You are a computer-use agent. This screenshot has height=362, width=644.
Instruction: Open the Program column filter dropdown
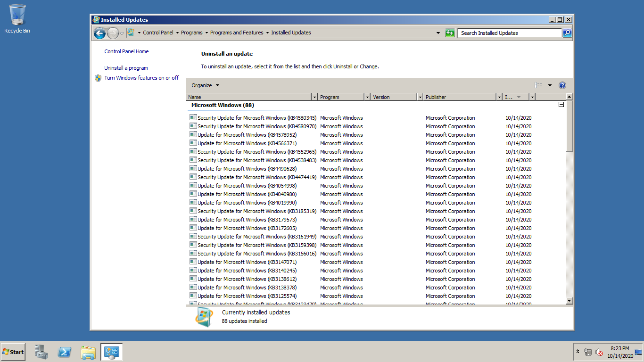(x=367, y=97)
